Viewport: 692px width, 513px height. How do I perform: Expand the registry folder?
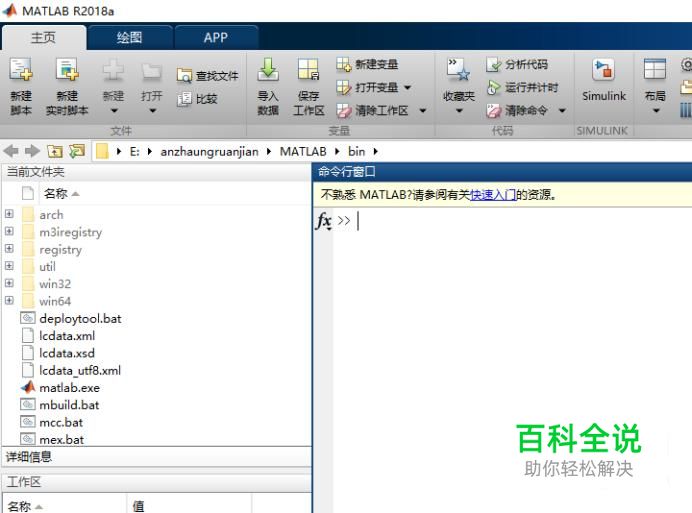(9, 249)
